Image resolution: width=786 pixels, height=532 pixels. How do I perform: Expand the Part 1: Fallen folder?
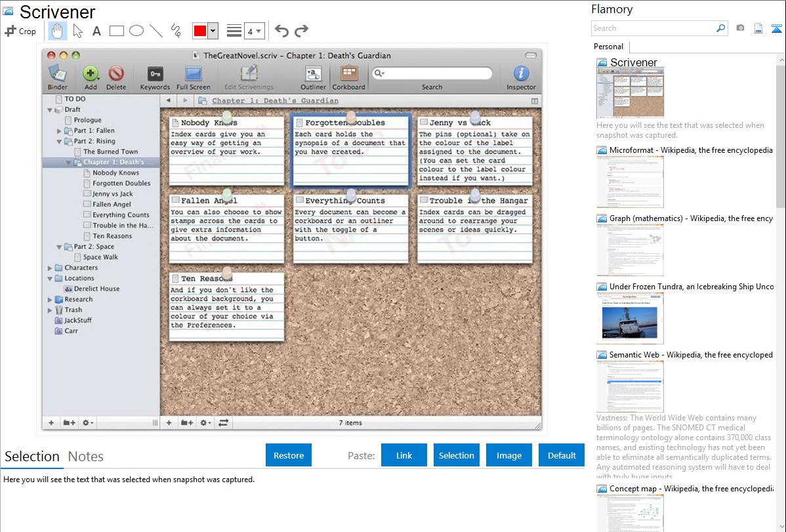(59, 131)
